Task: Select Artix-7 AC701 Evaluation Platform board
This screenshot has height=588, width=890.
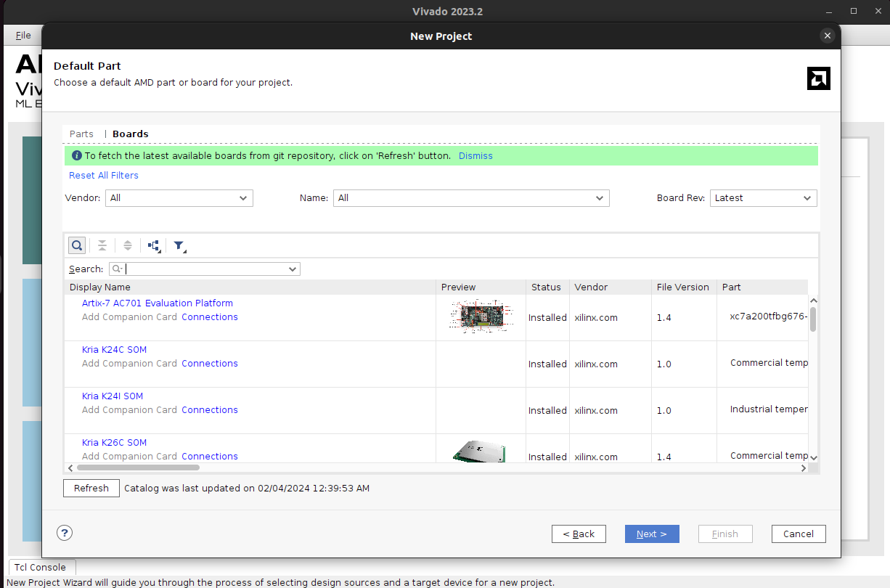Action: pos(158,303)
